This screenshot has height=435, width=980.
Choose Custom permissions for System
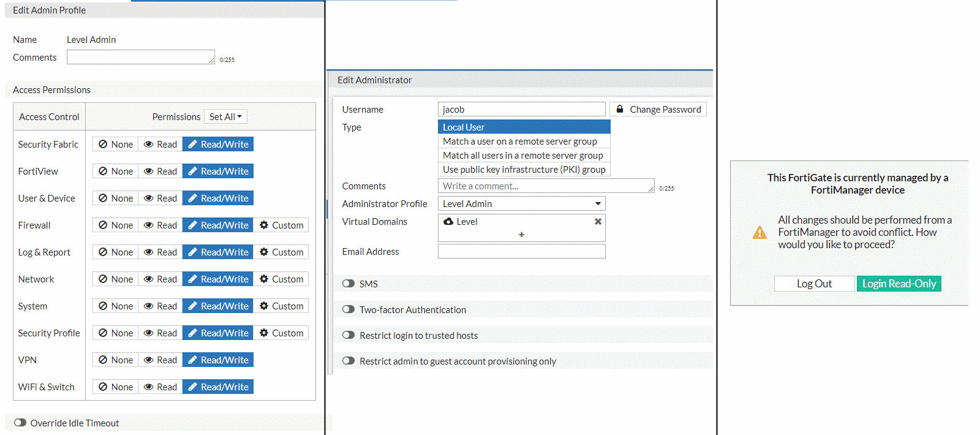[x=281, y=306]
